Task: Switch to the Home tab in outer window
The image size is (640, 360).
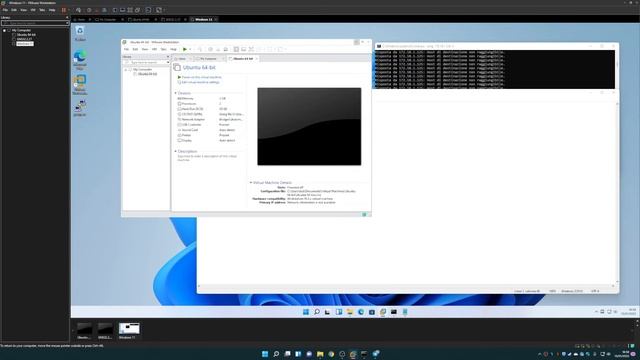Action: (81, 19)
